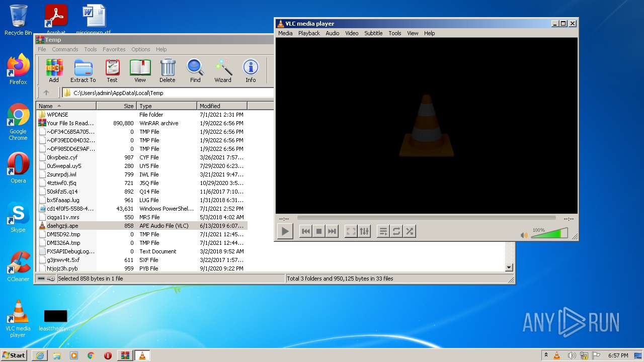Viewport: 644px width, 362px height.
Task: Select the 0kvpbeiz.cyf file
Action: click(142, 157)
